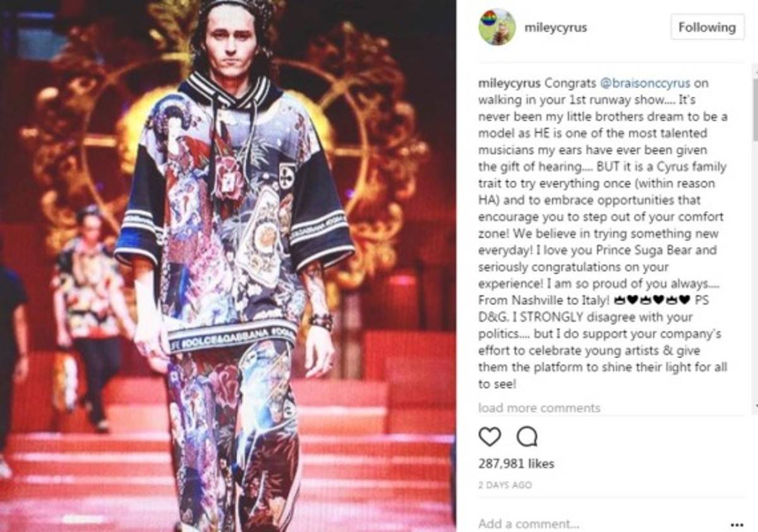Toggle the Following button off
The width and height of the screenshot is (758, 532).
707,27
